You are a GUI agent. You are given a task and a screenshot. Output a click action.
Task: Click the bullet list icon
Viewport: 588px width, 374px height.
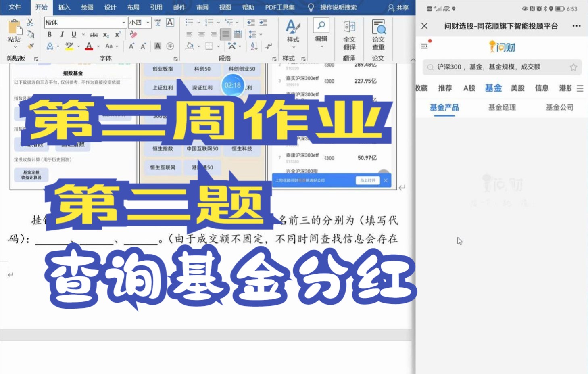point(189,23)
